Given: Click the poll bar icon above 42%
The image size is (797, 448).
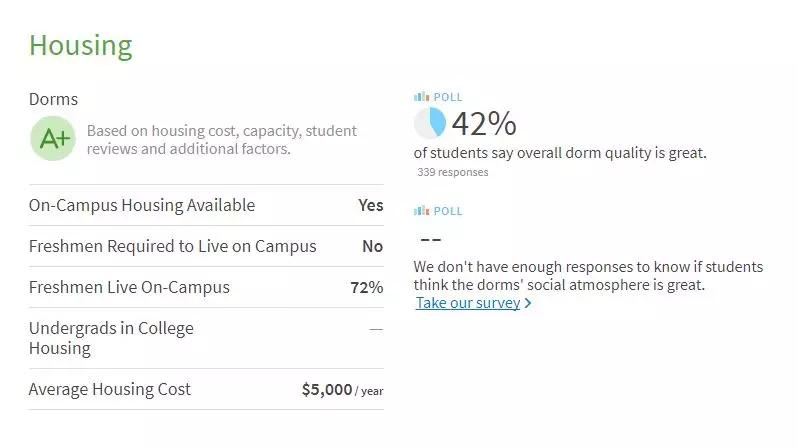Looking at the screenshot, I should [421, 97].
